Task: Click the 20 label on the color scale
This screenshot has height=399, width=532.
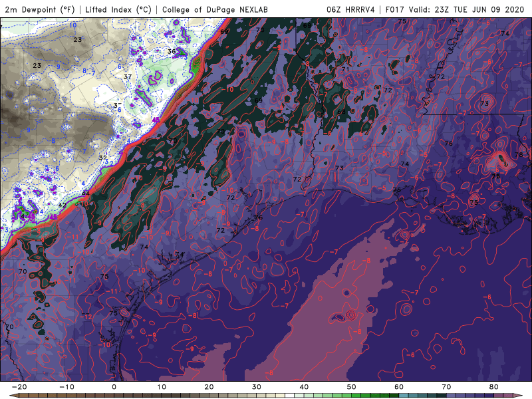Action: [x=209, y=387]
